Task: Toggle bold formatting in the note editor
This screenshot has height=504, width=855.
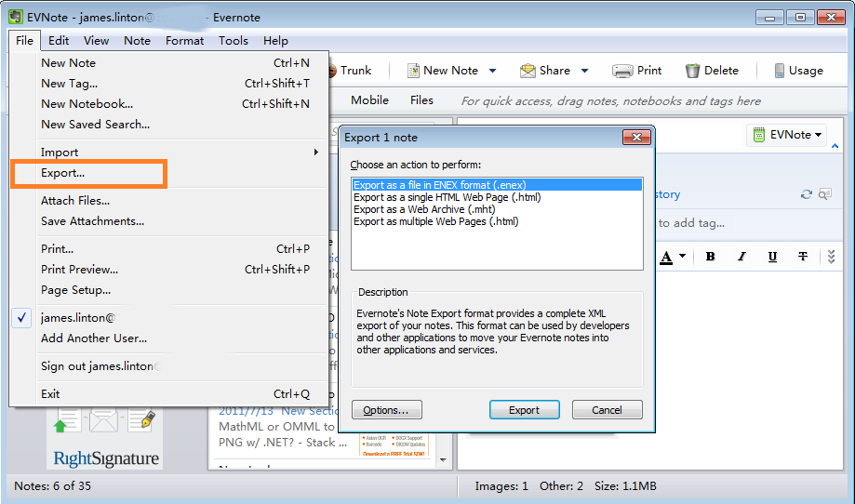Action: (x=710, y=256)
